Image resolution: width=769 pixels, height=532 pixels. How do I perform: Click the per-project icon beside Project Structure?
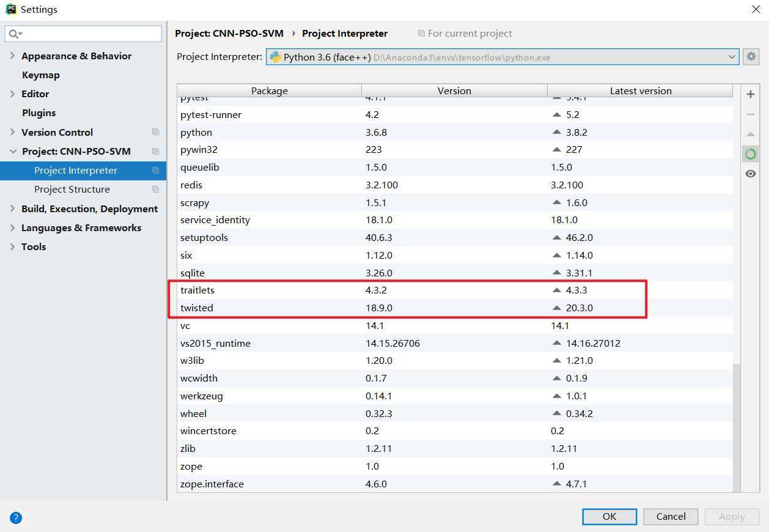point(155,190)
